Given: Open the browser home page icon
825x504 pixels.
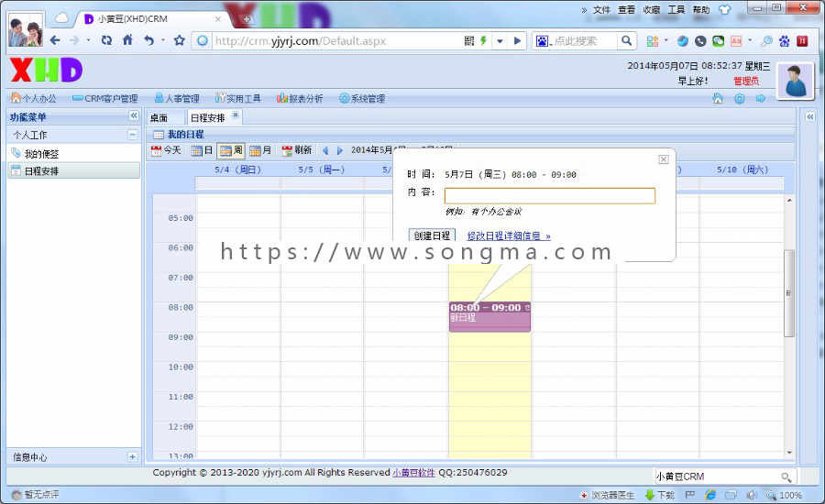Looking at the screenshot, I should [127, 40].
